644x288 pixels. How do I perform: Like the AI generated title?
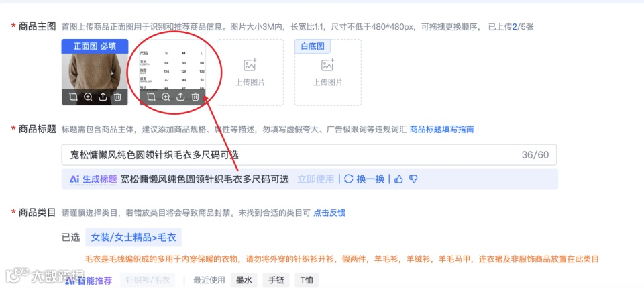(x=398, y=179)
